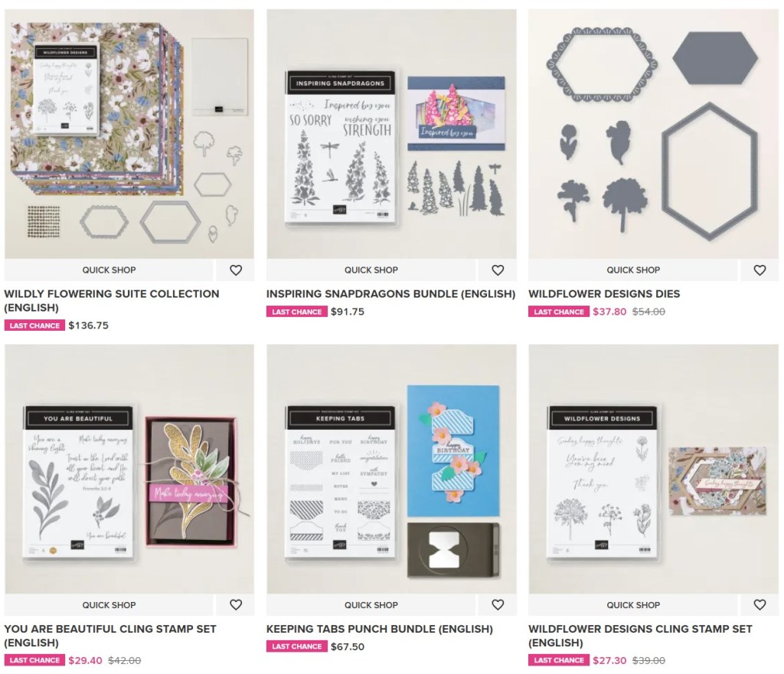The image size is (784, 674).
Task: Click heart for Wildflower Designs Cling Stamp Set
Action: tap(759, 605)
